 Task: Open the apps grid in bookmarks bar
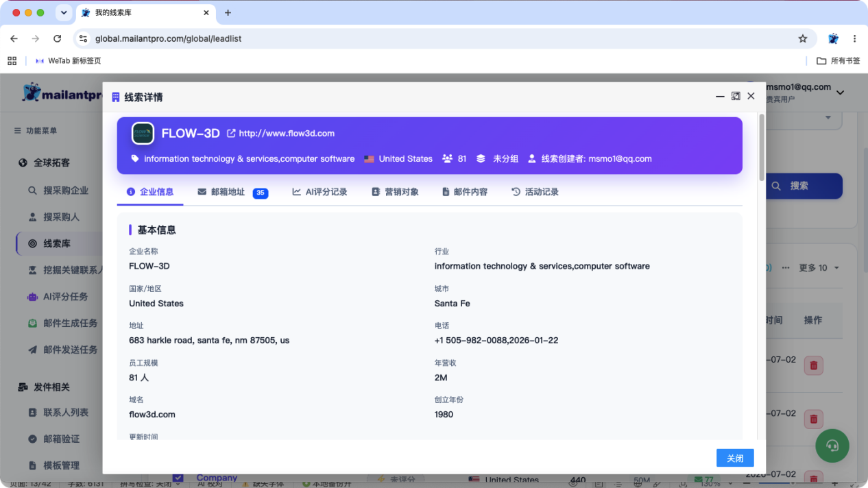tap(12, 61)
